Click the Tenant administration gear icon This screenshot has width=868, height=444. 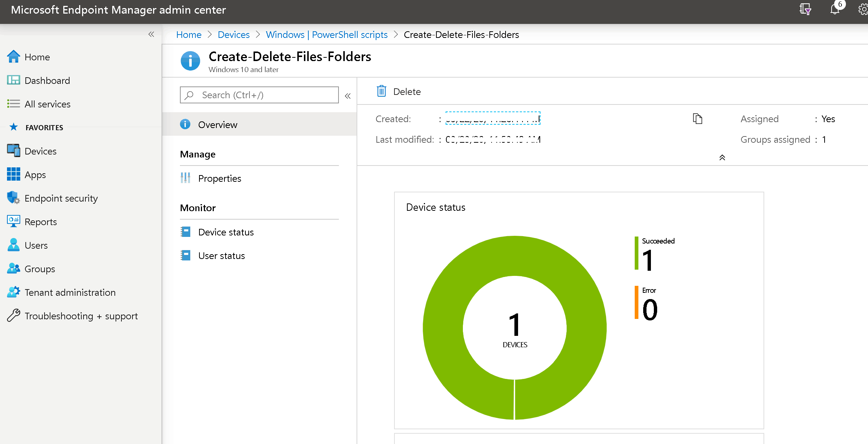14,292
